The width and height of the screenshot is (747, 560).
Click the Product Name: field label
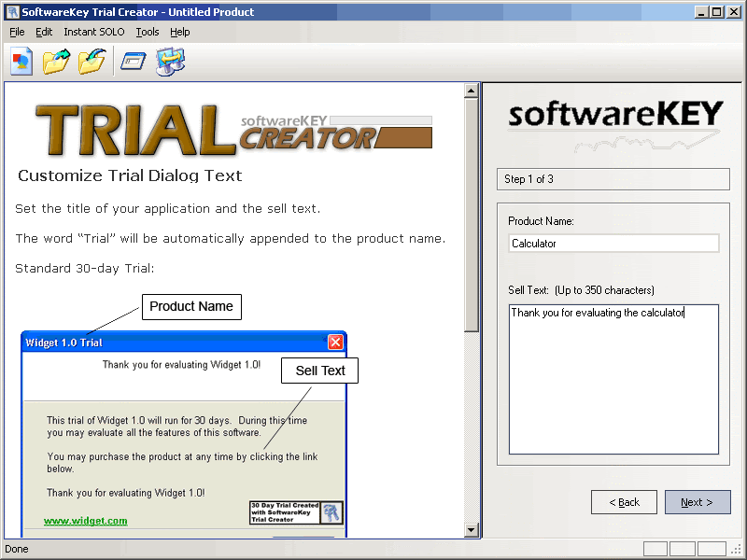(541, 221)
